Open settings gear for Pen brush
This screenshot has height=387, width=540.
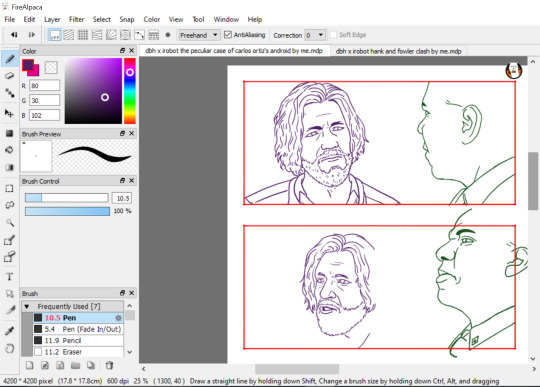118,318
